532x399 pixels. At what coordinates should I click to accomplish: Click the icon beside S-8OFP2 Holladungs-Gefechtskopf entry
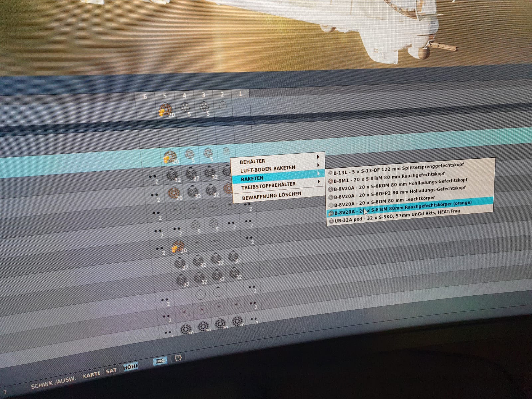331,197
